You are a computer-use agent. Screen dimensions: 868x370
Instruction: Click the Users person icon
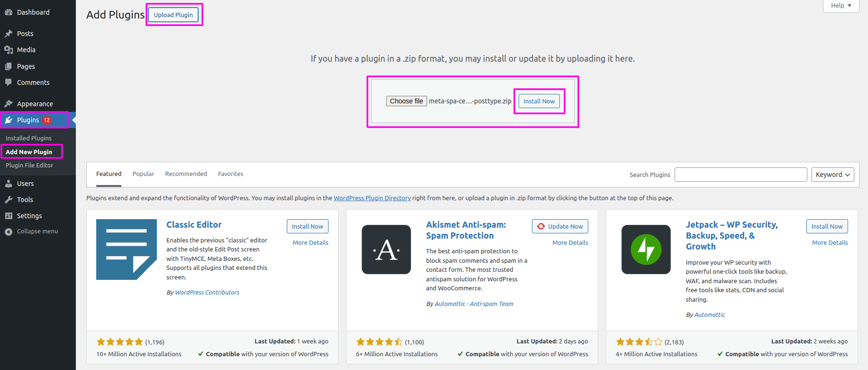click(9, 184)
